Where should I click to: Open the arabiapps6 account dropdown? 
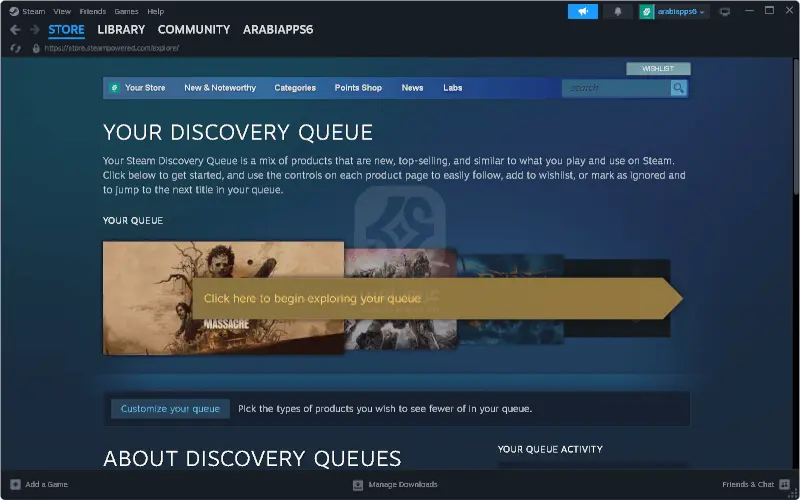(681, 11)
